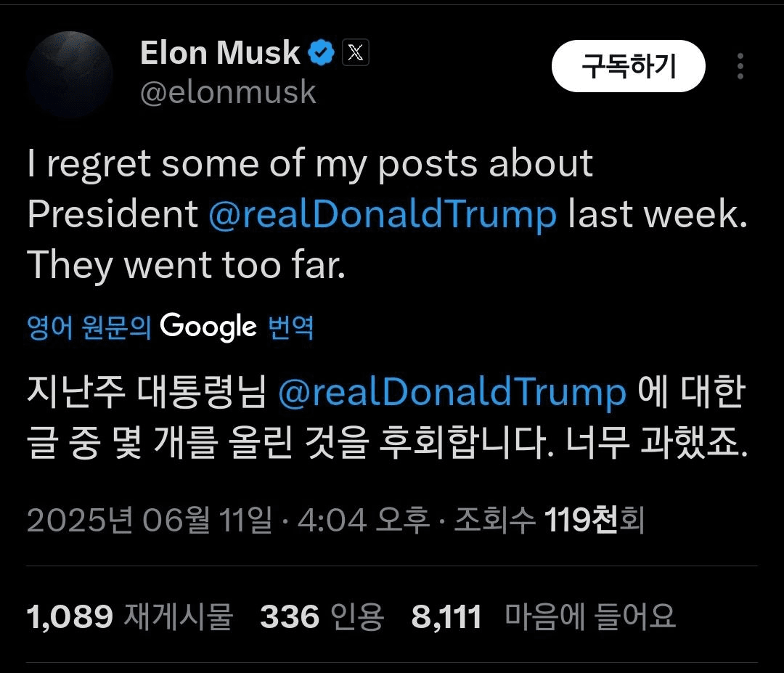Show the 8,111 마음에 들어요 likes list
Viewport: 784px width, 673px height.
(x=543, y=617)
